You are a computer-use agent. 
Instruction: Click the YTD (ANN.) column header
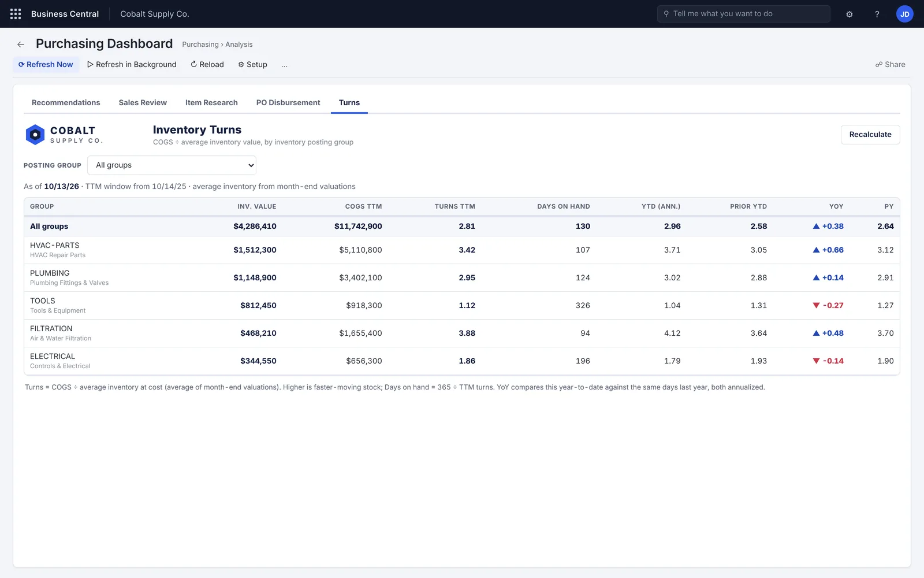[x=661, y=206]
